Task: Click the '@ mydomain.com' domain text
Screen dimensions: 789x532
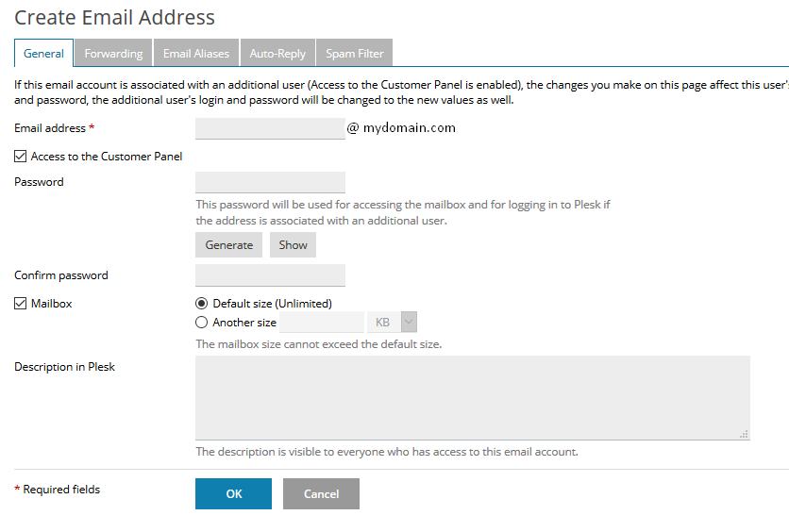Action: pos(401,127)
